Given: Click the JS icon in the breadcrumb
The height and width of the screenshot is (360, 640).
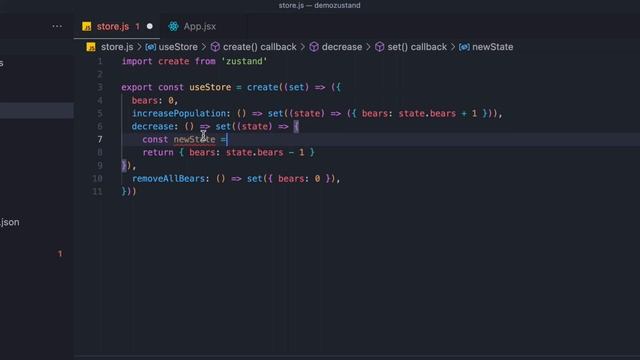Looking at the screenshot, I should click(x=91, y=47).
